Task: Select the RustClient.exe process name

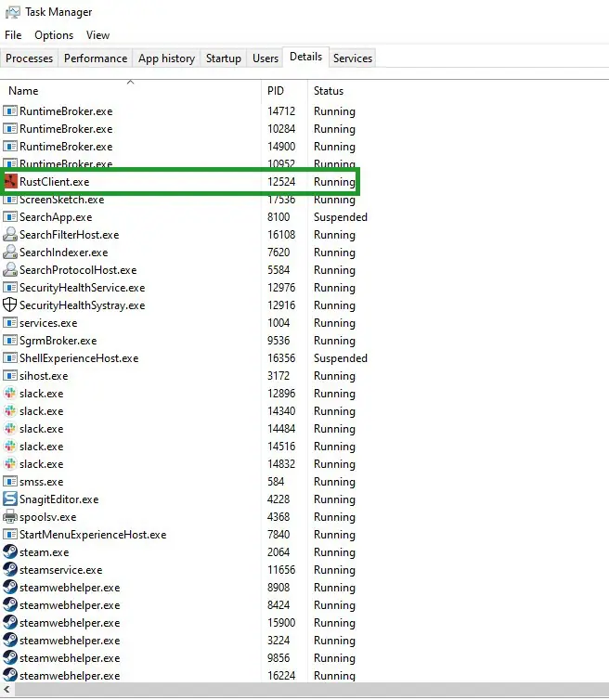Action: [x=55, y=182]
